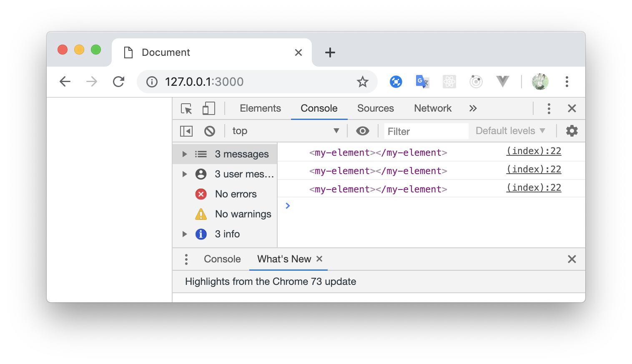Toggle the device toolbar
The height and width of the screenshot is (364, 632).
(208, 108)
